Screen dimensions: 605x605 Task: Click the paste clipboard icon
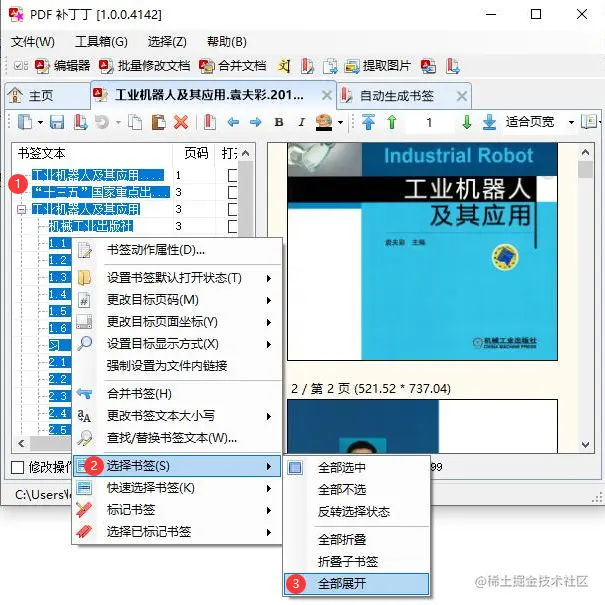159,122
